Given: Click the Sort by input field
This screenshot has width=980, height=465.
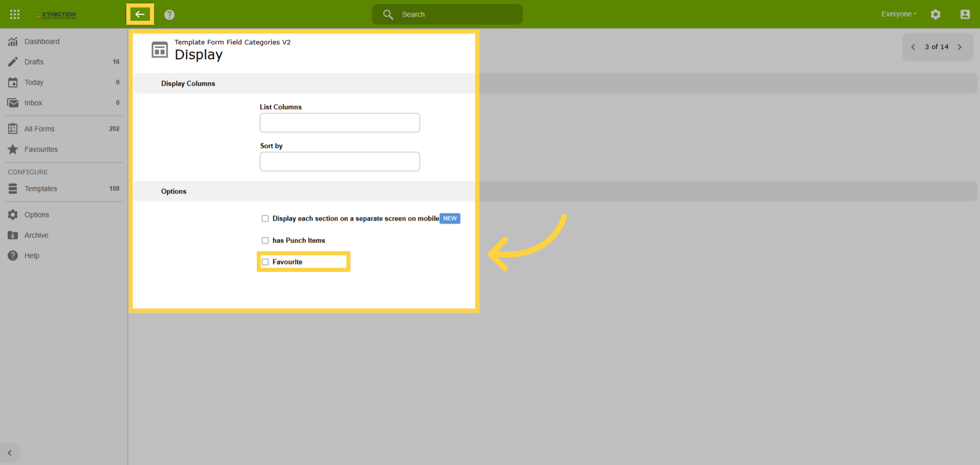Looking at the screenshot, I should coord(340,161).
